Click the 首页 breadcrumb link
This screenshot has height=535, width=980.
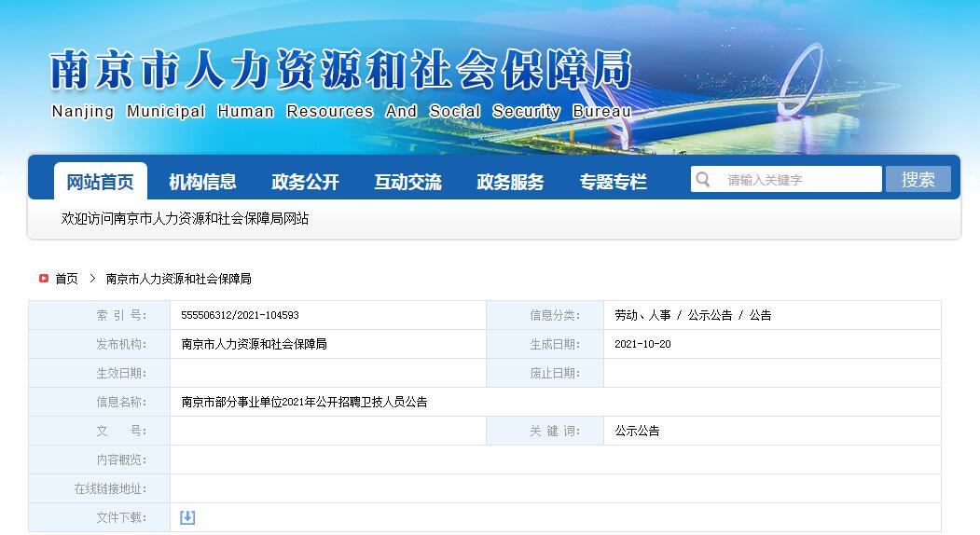pos(67,279)
